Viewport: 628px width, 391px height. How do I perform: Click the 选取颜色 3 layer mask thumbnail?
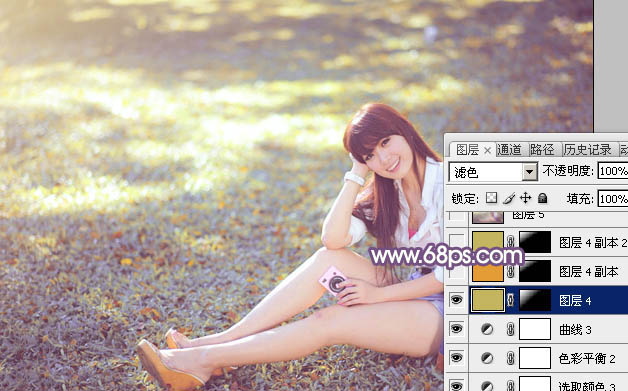coord(535,383)
